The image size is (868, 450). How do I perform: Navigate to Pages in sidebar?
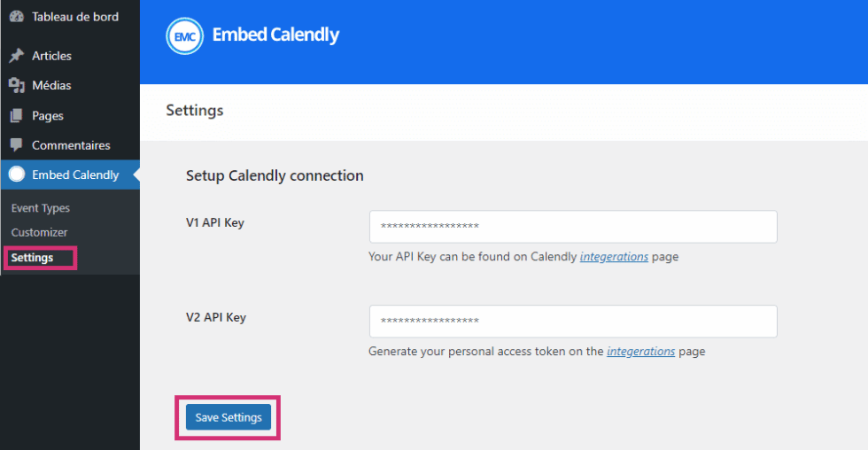[x=48, y=116]
